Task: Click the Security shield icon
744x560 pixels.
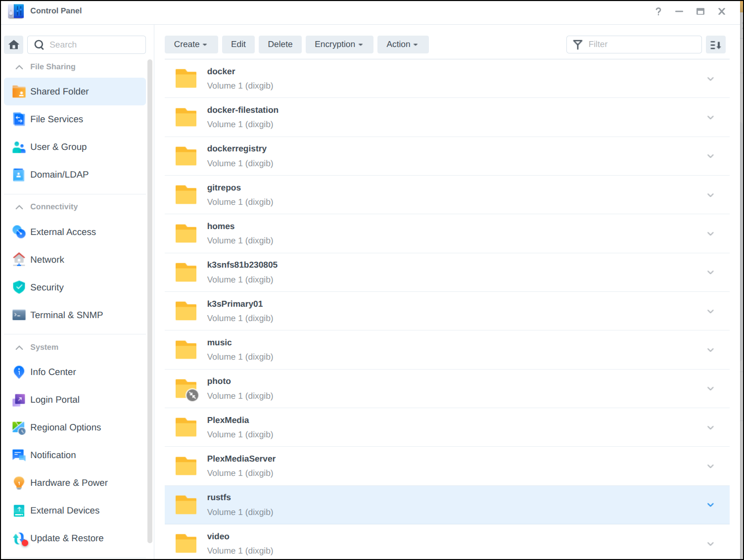Action: coord(19,287)
